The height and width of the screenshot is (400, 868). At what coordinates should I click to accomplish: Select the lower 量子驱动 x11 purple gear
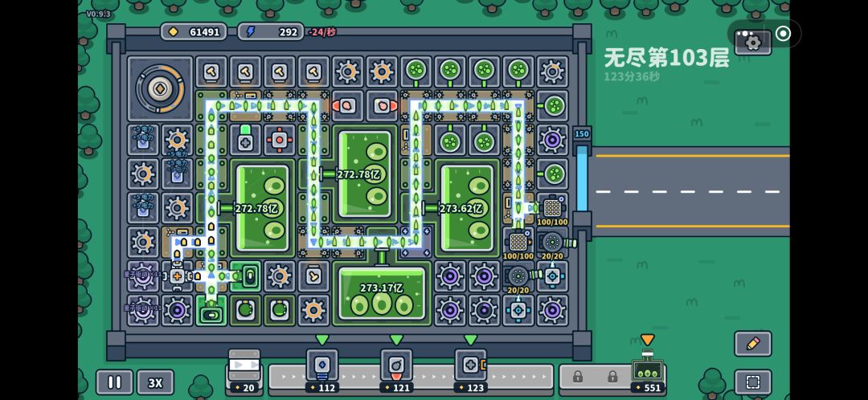click(x=143, y=310)
